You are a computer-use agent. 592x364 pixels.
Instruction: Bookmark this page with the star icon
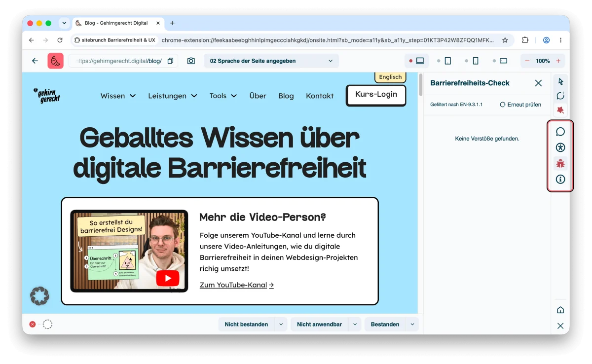tap(505, 40)
